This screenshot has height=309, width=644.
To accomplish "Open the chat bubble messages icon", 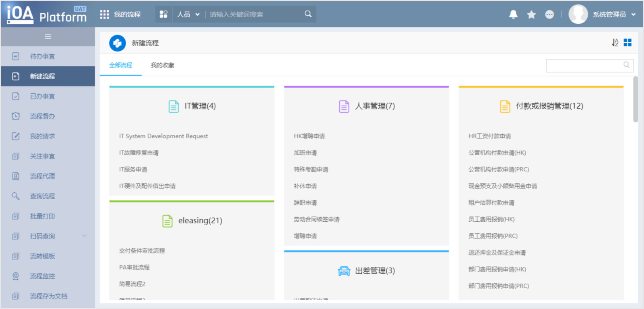I will (x=549, y=14).
